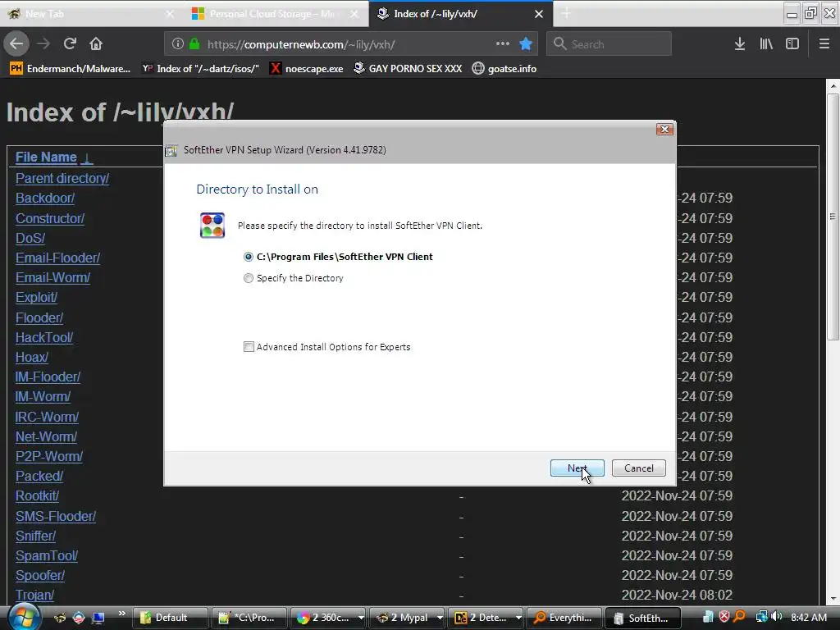
Task: Open the Trojan folder
Action: pos(34,596)
